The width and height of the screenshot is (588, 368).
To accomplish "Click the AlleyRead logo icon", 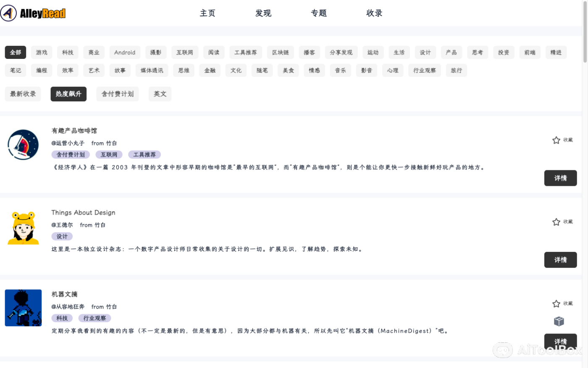I will [x=8, y=13].
